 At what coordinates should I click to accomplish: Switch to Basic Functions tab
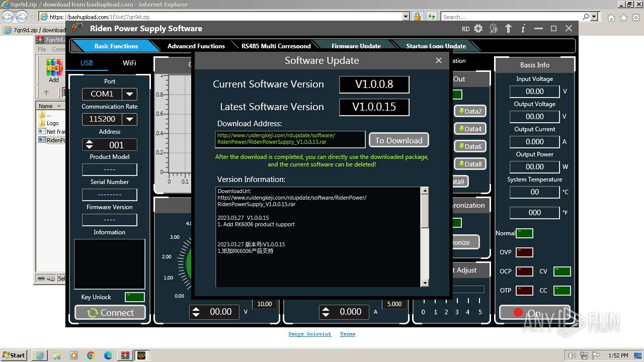[116, 46]
